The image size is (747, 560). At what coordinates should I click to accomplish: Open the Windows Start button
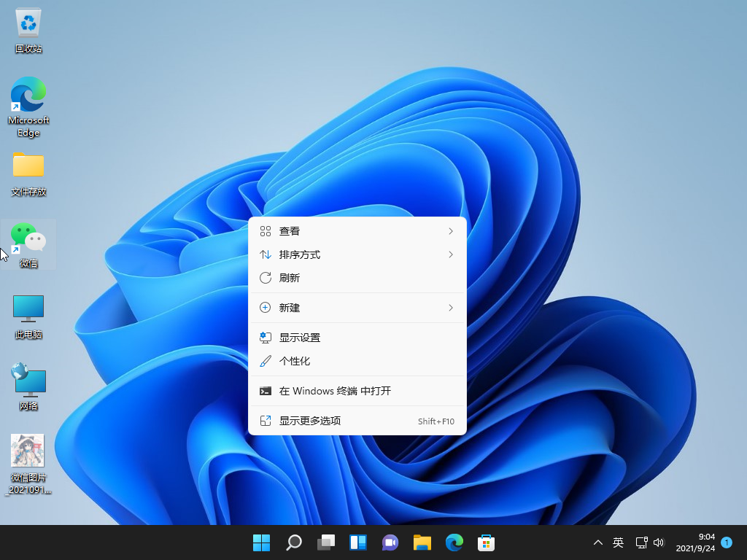[261, 542]
